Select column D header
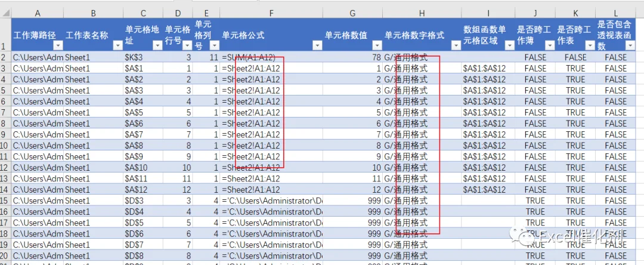Screen dimensions: 644x265 coord(178,13)
